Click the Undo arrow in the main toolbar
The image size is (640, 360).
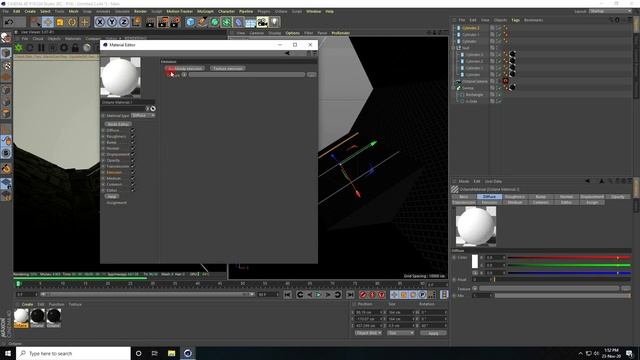click(9, 22)
